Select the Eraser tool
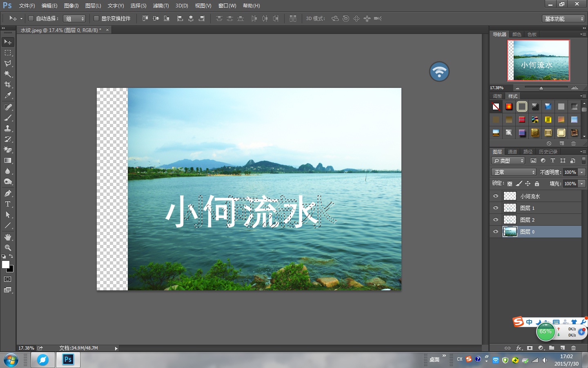The height and width of the screenshot is (368, 588). coord(8,150)
